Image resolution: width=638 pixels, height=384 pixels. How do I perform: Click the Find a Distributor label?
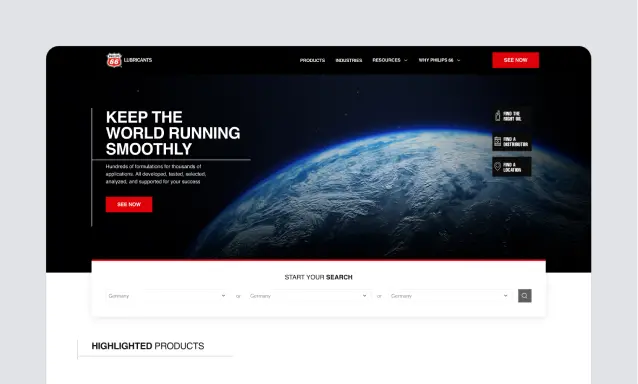pyautogui.click(x=516, y=142)
